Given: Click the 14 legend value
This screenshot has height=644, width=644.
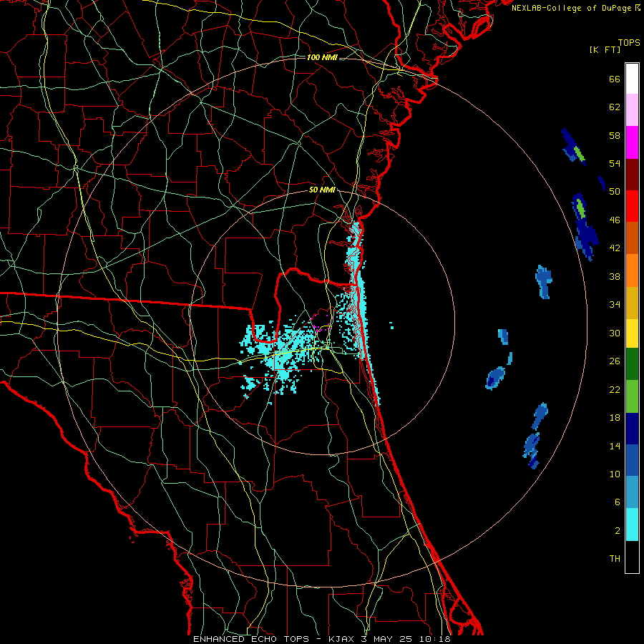Looking at the screenshot, I should tap(615, 447).
